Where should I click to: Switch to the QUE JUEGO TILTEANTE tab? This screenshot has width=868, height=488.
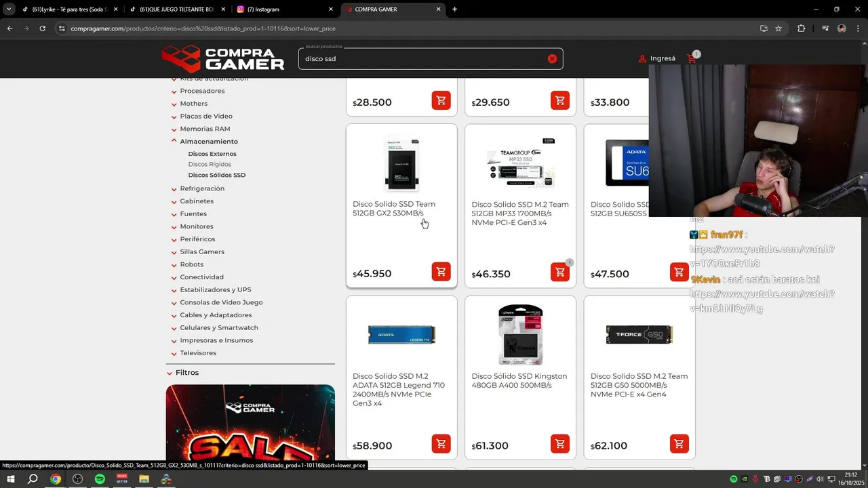coord(176,9)
